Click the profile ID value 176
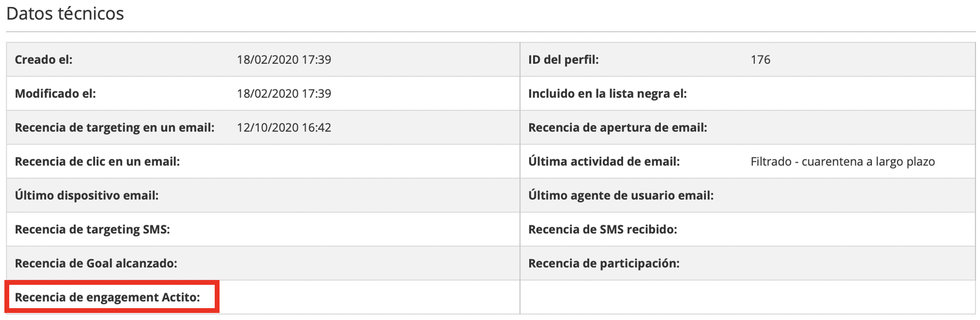The image size is (980, 320). click(x=760, y=59)
